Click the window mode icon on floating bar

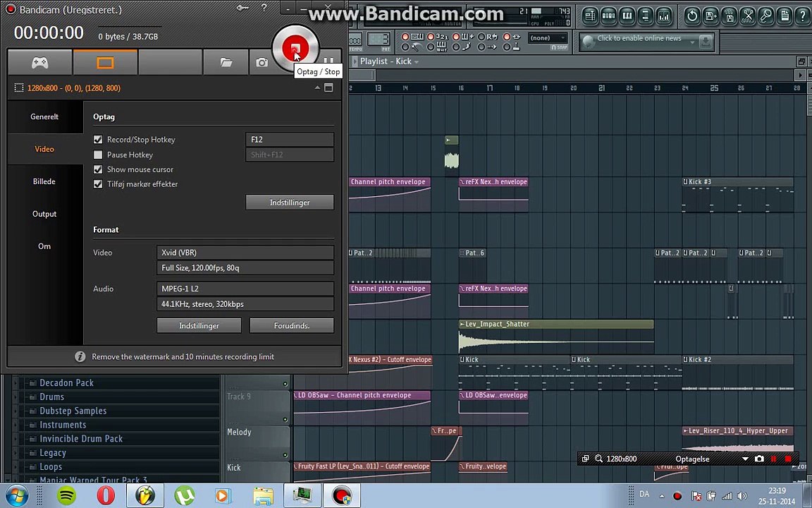point(585,459)
